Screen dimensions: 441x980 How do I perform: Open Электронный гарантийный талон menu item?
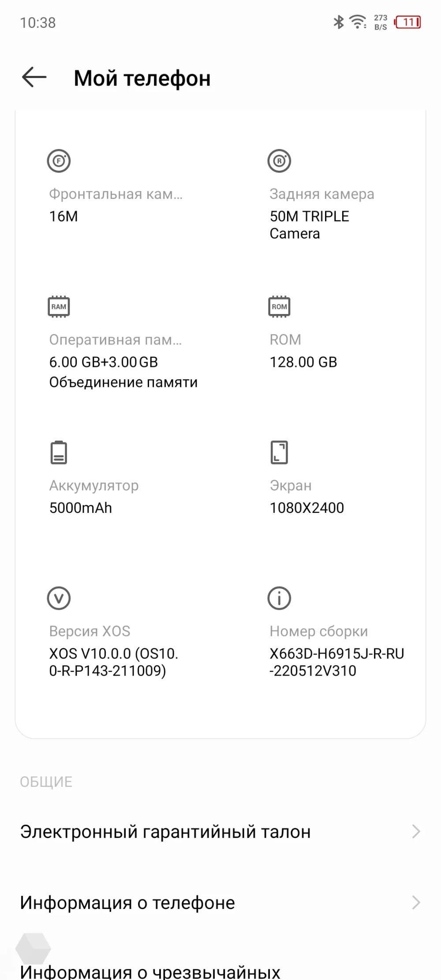point(165,831)
